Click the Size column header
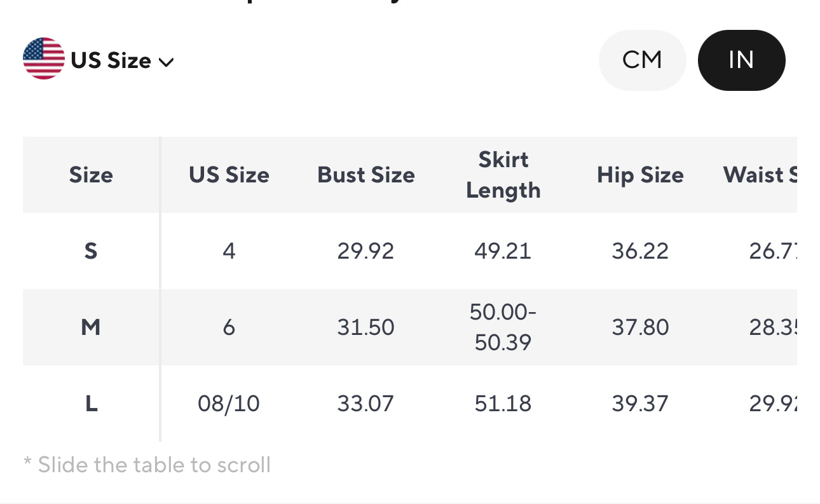Image resolution: width=820 pixels, height=504 pixels. 91,175
